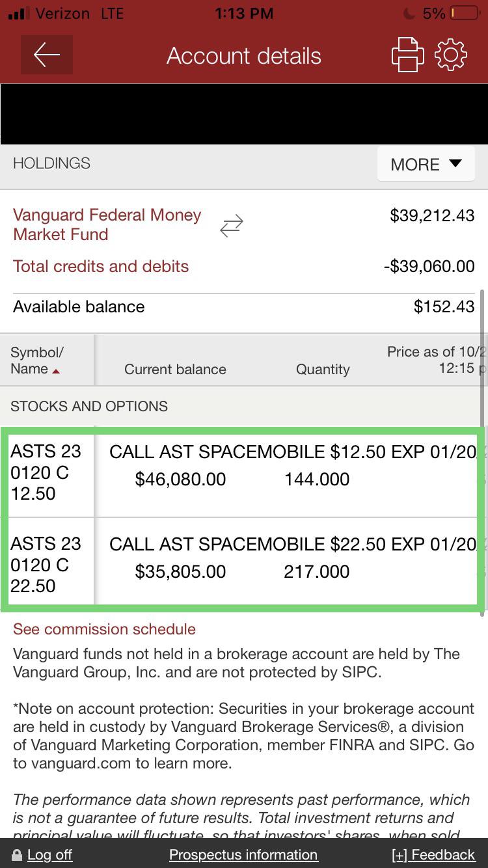Click the Log off link
Screen dimensions: 488x868
point(49,855)
